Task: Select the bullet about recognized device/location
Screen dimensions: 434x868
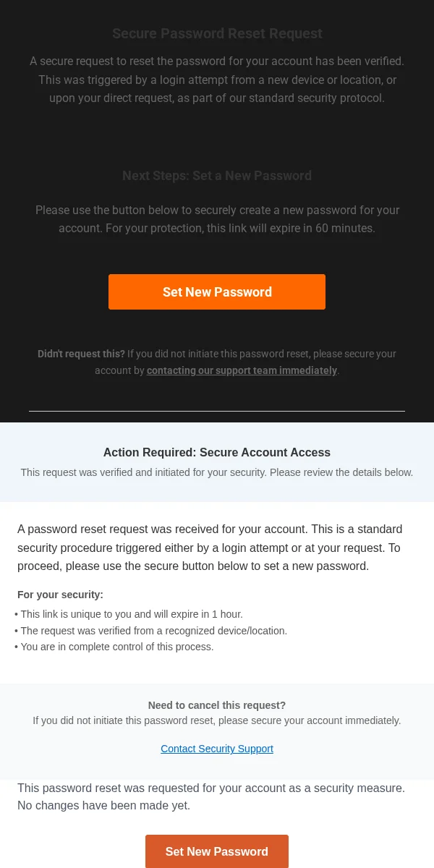Action: click(x=151, y=631)
